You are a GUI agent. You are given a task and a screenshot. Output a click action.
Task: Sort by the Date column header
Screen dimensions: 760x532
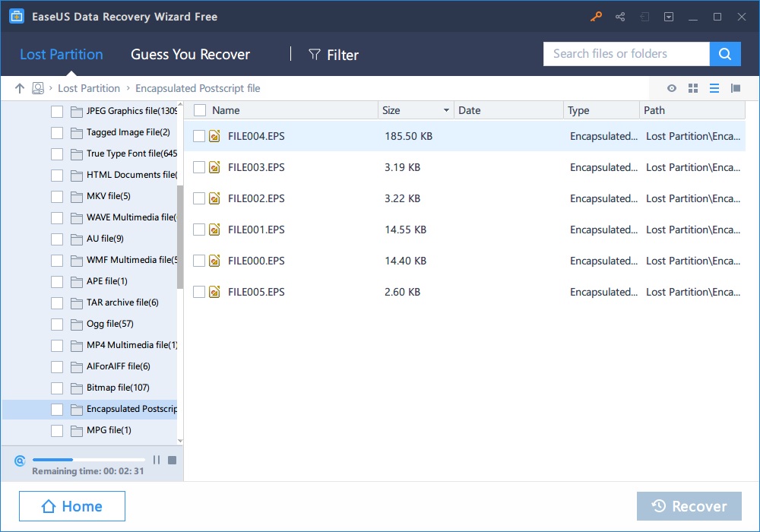[x=509, y=110]
